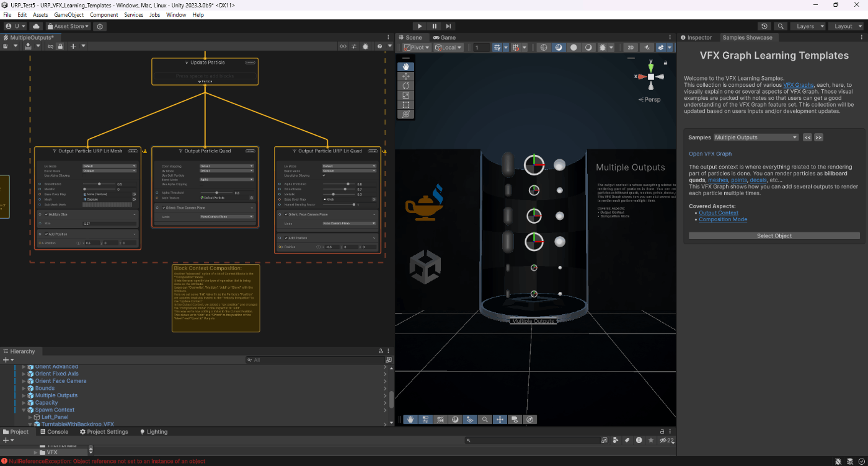Click the Step frame button

(448, 27)
